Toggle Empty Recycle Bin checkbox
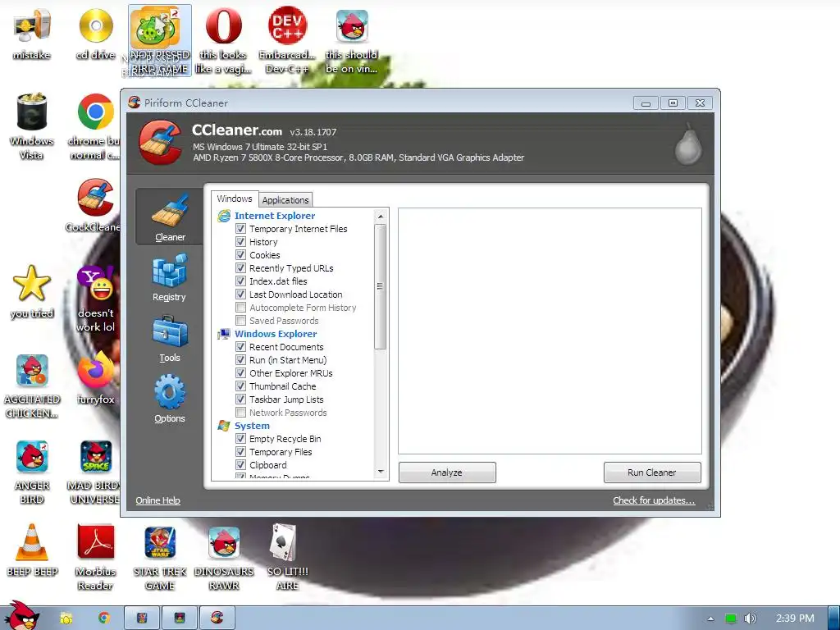Image resolution: width=840 pixels, height=630 pixels. 240,438
